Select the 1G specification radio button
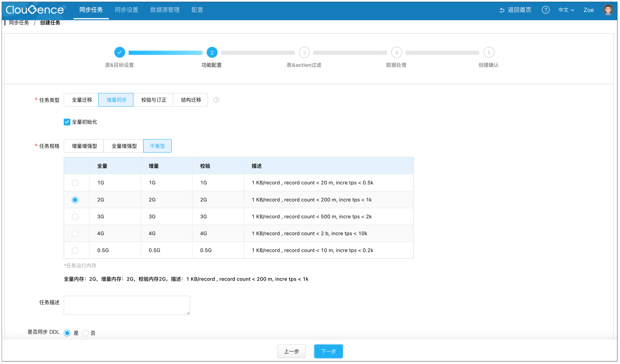 tap(75, 183)
